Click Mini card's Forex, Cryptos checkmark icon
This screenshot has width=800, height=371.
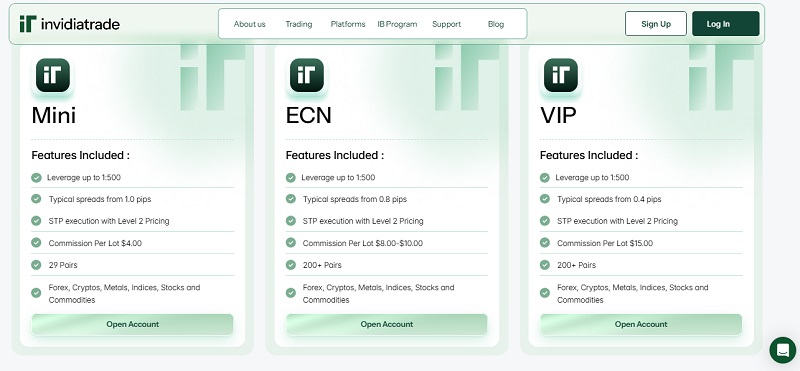(x=36, y=293)
